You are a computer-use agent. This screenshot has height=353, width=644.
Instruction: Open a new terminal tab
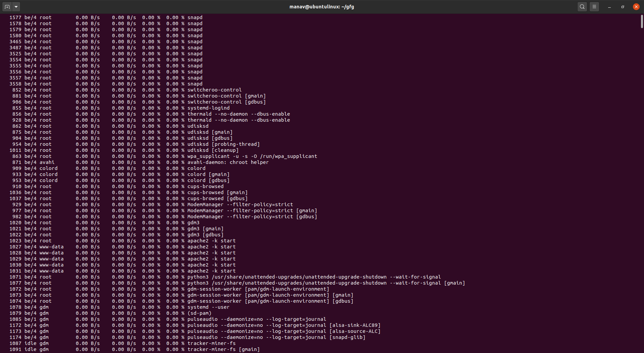(x=7, y=7)
